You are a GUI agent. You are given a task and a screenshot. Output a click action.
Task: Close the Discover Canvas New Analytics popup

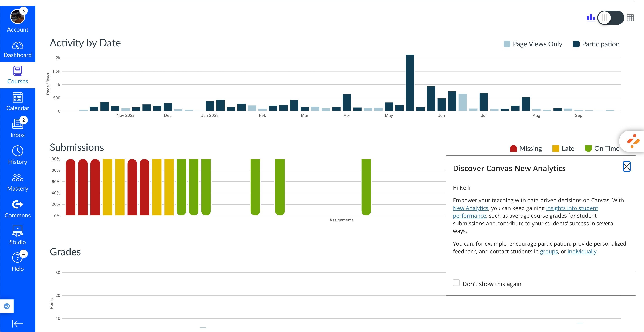[627, 167]
